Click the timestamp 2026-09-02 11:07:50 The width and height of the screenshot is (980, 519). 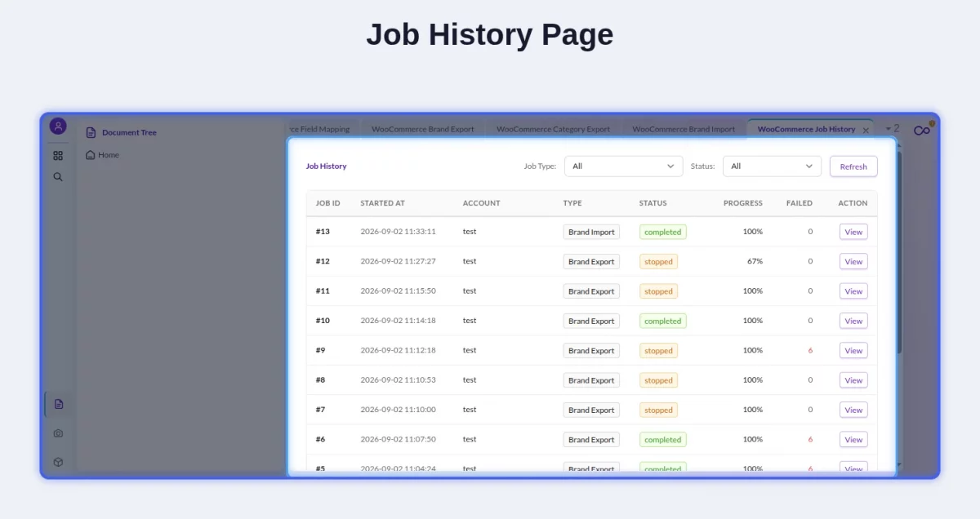click(x=399, y=439)
